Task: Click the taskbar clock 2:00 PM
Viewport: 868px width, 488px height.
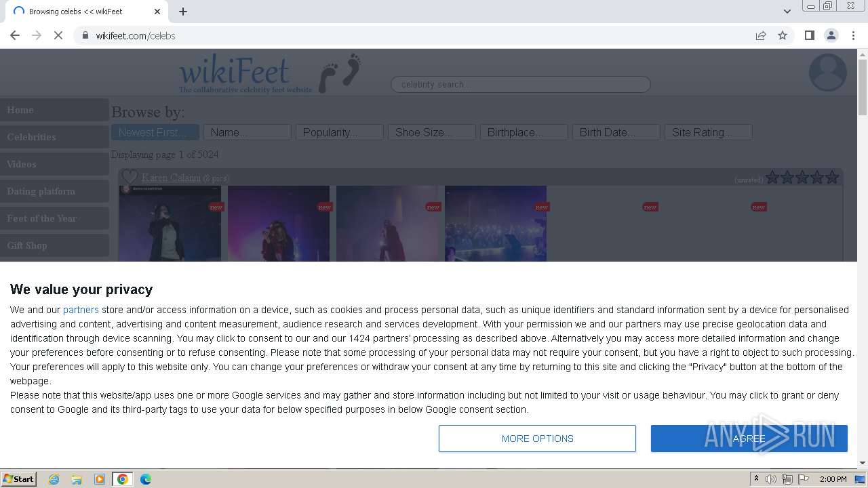Action: (x=833, y=479)
